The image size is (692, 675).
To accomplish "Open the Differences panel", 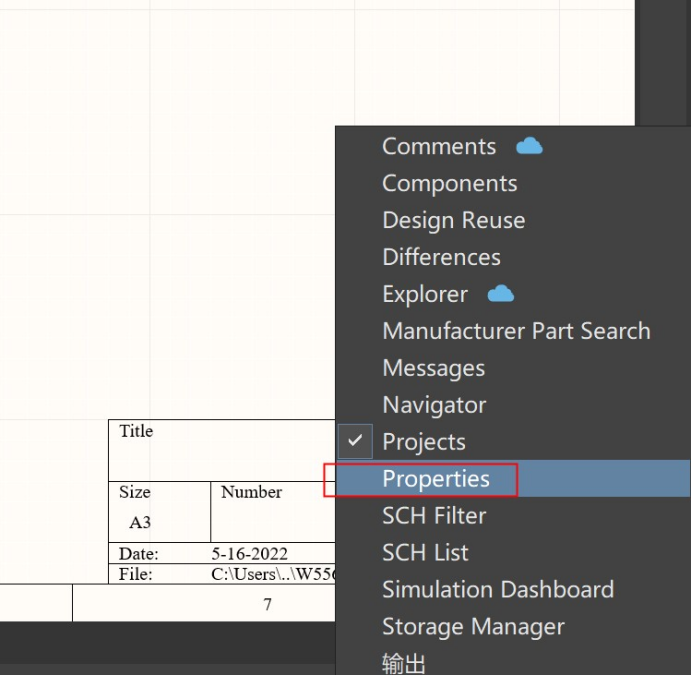I will (x=441, y=258).
